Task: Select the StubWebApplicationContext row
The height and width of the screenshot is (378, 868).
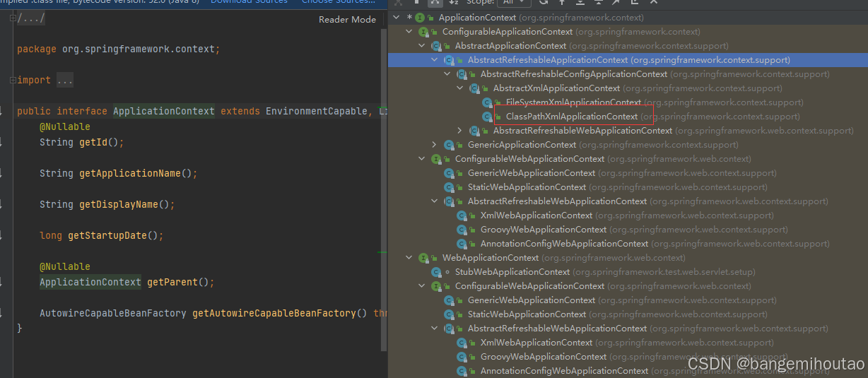Action: click(x=628, y=272)
